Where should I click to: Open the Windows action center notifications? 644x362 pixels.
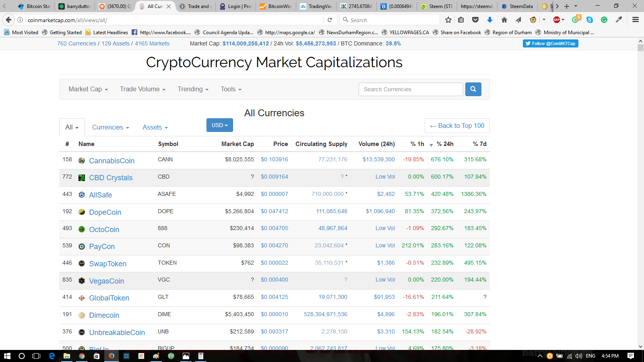631,356
